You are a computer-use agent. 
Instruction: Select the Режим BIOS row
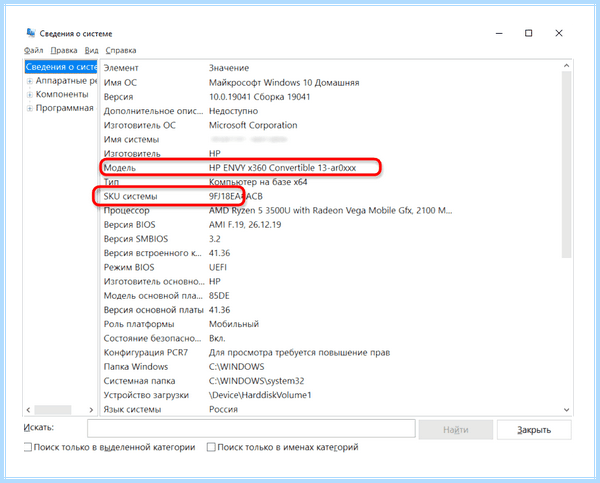point(331,267)
